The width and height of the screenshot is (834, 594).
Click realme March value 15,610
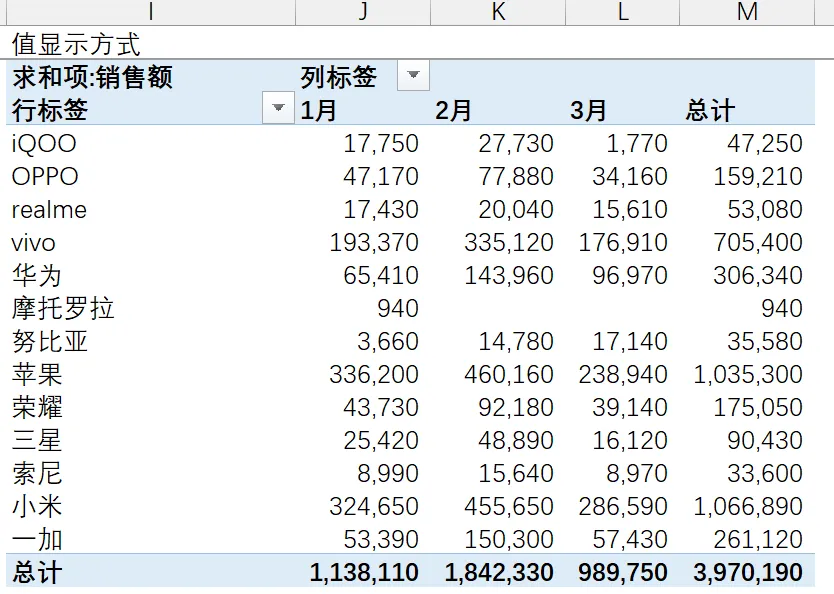630,210
